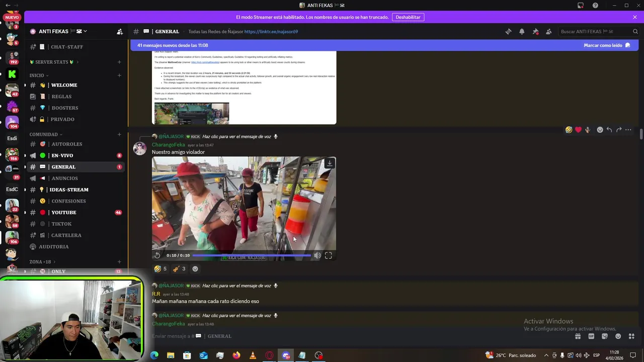
Task: Open the PRIVADO voice channel
Action: tap(75, 119)
